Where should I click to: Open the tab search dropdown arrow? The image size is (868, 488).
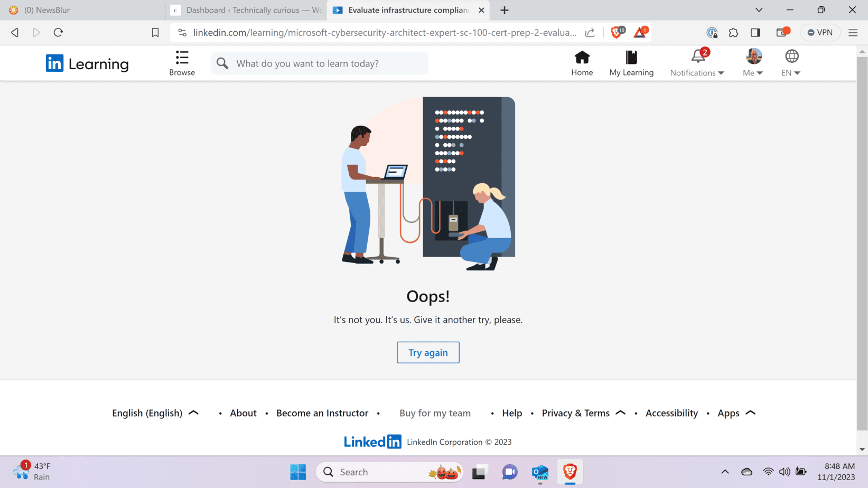tap(759, 10)
